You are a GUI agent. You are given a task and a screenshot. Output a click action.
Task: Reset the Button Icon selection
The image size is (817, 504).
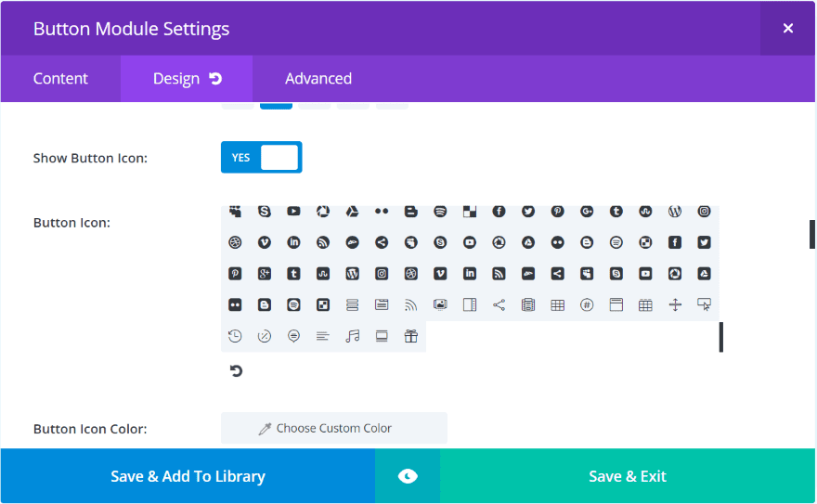point(236,371)
